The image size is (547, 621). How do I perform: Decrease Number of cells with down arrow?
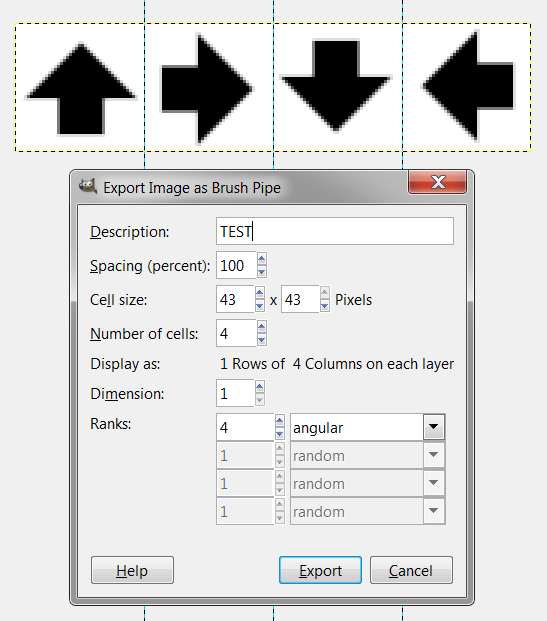click(261, 340)
